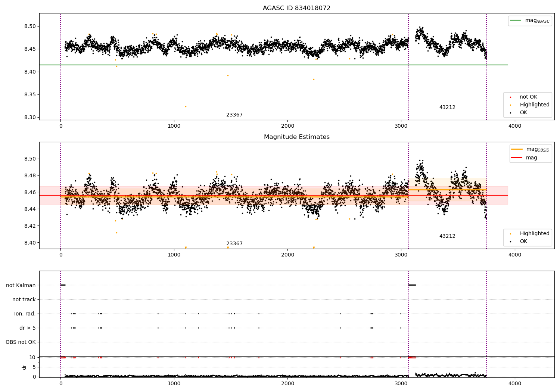
Task: Click 'Highlighted' legend entry in AGASC ID plot
Action: click(x=535, y=105)
